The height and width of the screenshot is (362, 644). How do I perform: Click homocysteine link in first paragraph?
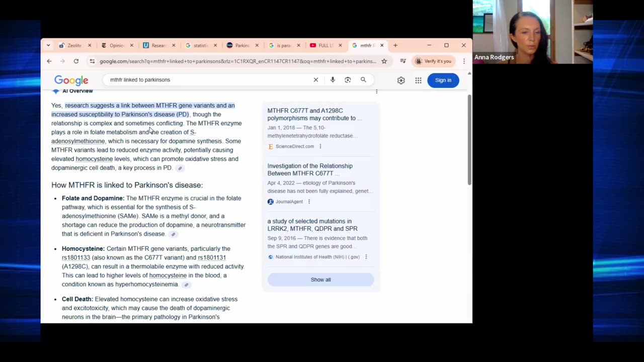pos(94,159)
